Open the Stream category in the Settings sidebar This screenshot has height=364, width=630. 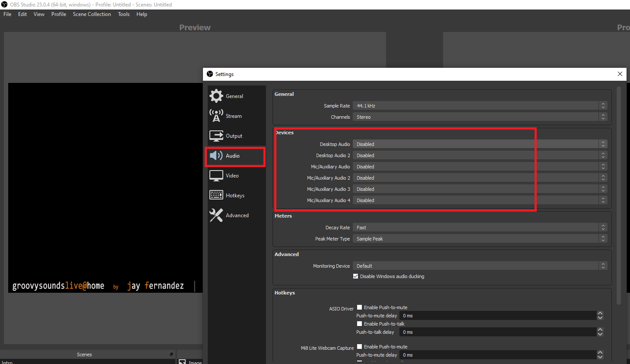(236, 116)
